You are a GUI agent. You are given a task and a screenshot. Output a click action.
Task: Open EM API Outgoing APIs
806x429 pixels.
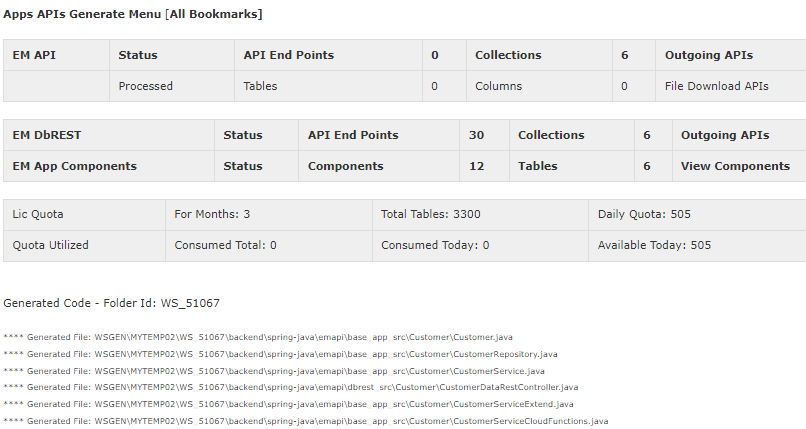709,55
